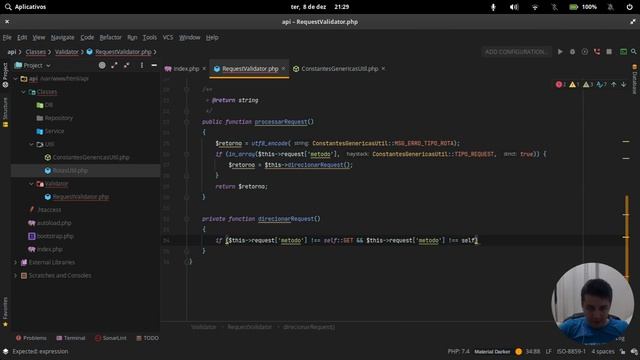Viewport: 640px width, 360px height.
Task: Open the Problems tool window
Action: point(31,338)
